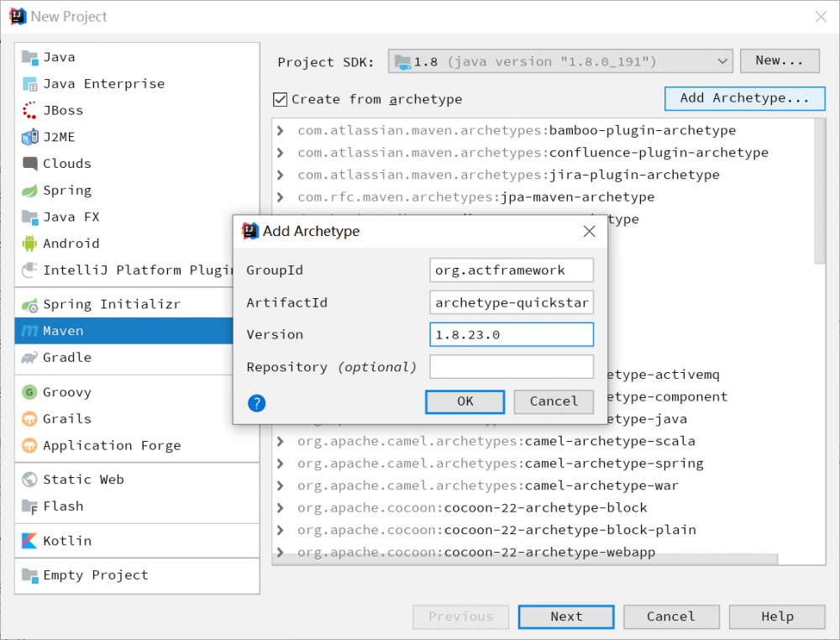Viewport: 840px width, 640px height.
Task: Click the Clouds icon in sidebar
Action: click(x=30, y=164)
